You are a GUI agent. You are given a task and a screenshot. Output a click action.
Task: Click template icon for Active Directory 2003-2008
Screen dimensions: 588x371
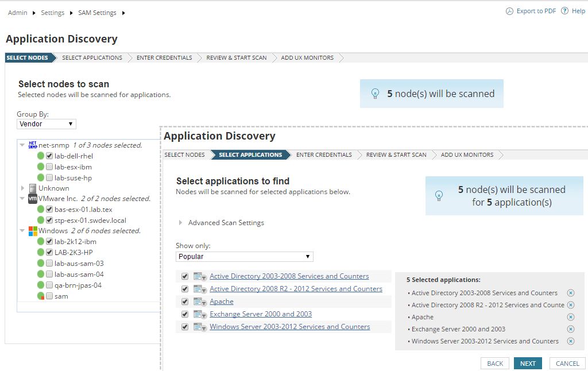200,276
